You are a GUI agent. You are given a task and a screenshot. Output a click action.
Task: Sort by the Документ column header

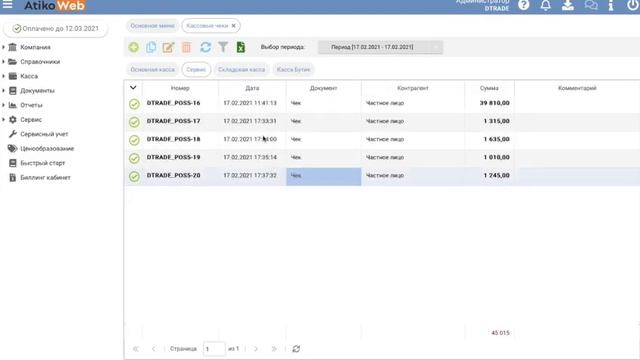323,88
